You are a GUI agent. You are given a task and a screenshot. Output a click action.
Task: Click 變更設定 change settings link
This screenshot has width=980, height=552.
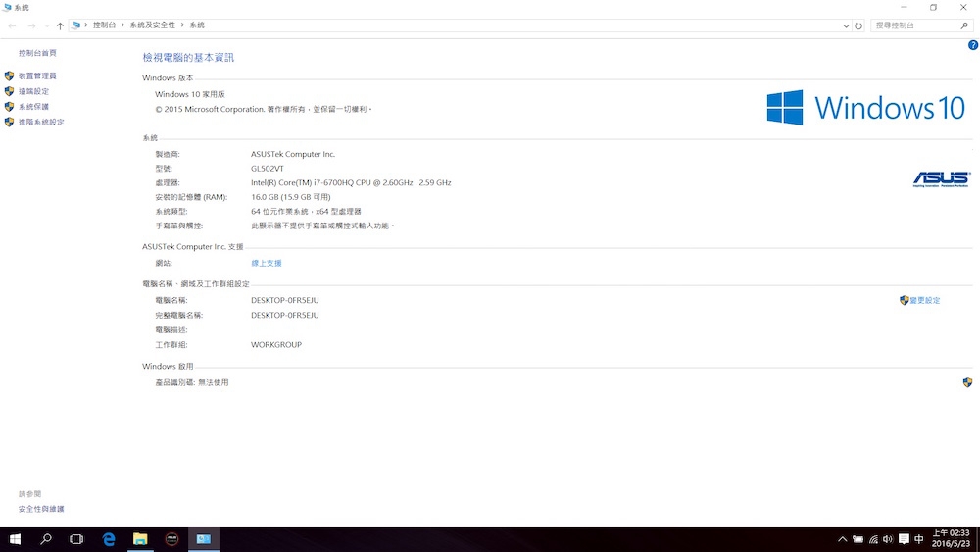tap(925, 301)
